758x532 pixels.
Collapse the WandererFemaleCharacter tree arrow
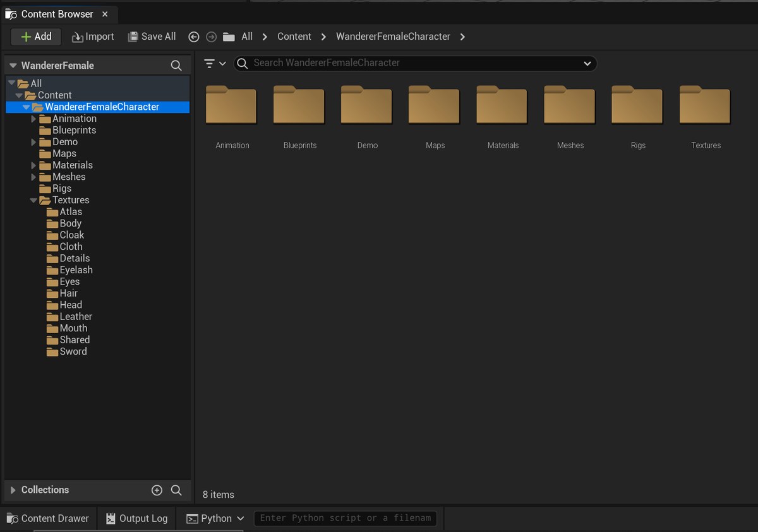26,107
